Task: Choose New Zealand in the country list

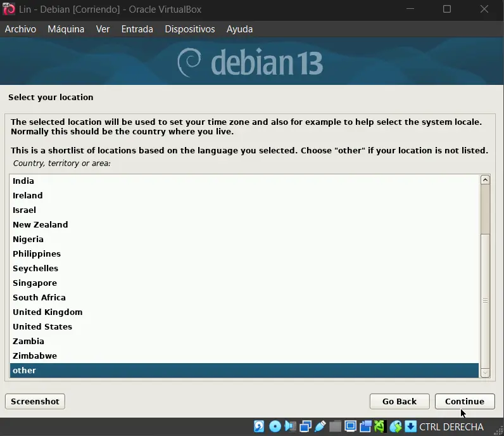Action: click(40, 225)
